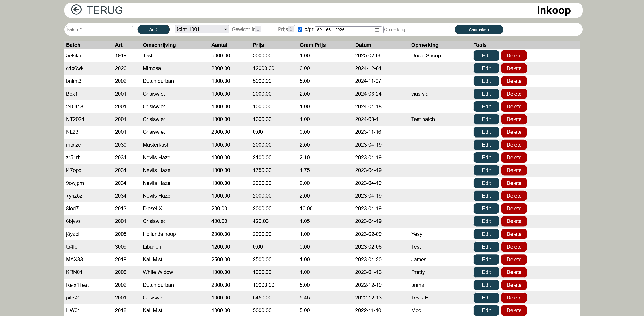Viewport: 644px width, 316px height.
Task: Open the Joint 1001 article dropdown
Action: [x=202, y=29]
